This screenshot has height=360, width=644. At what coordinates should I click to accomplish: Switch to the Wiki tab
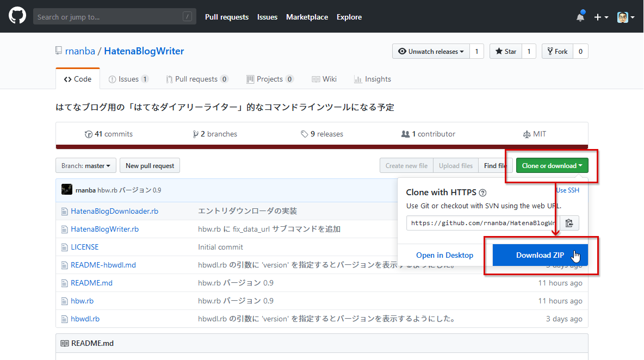[324, 79]
